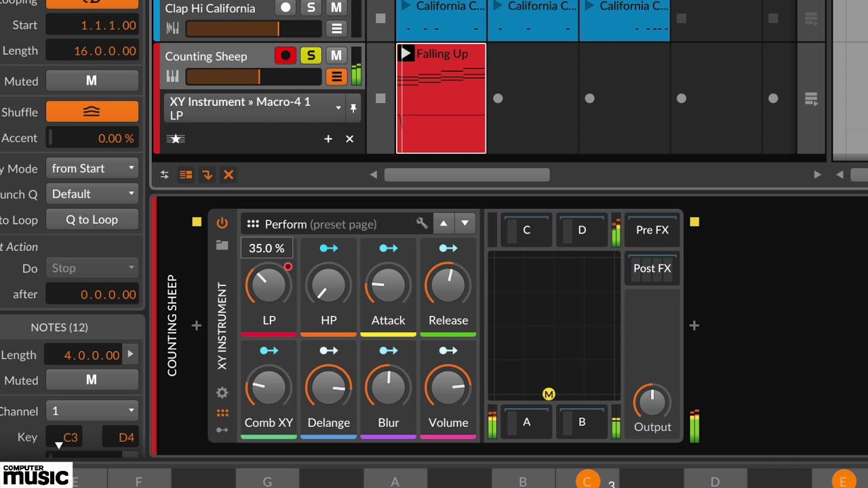
Task: Add device before XY Instrument with plus
Action: [x=197, y=326]
